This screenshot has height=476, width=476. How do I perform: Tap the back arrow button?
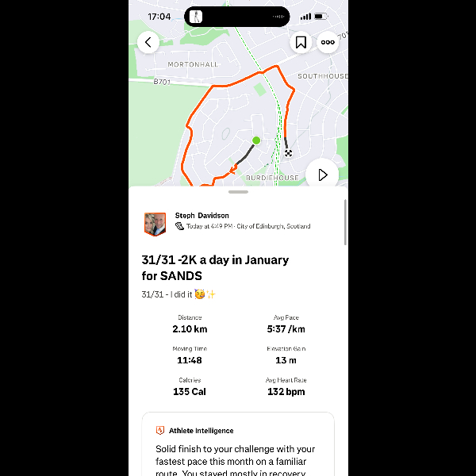(x=148, y=42)
